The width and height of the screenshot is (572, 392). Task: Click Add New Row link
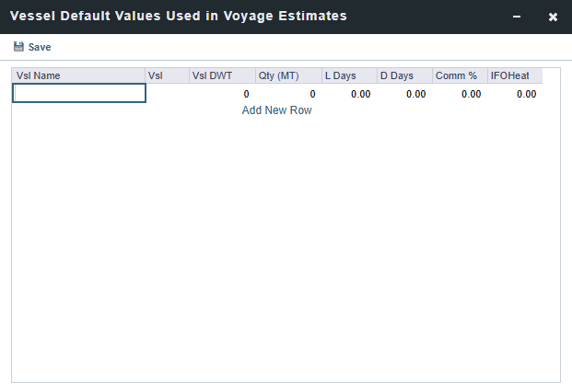[x=276, y=110]
